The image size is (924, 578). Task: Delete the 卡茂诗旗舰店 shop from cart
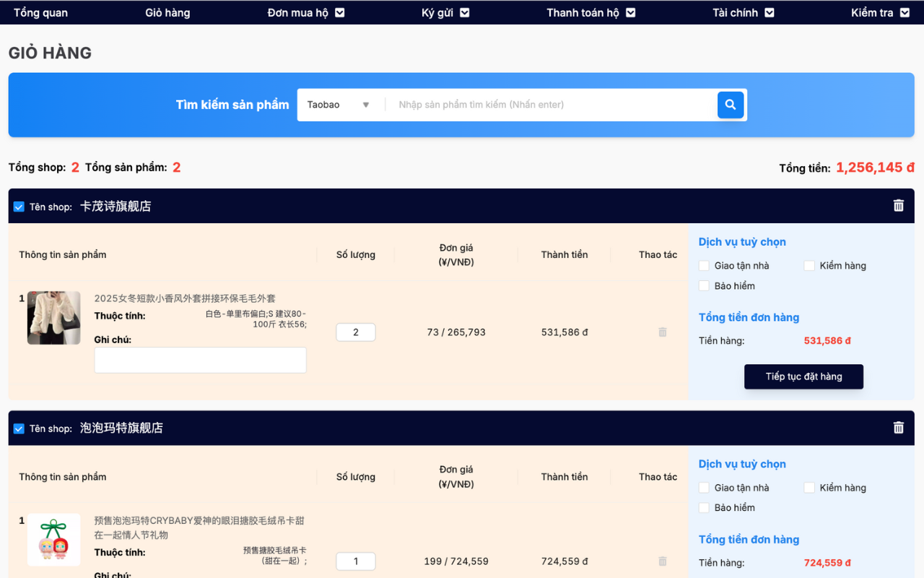coord(898,206)
